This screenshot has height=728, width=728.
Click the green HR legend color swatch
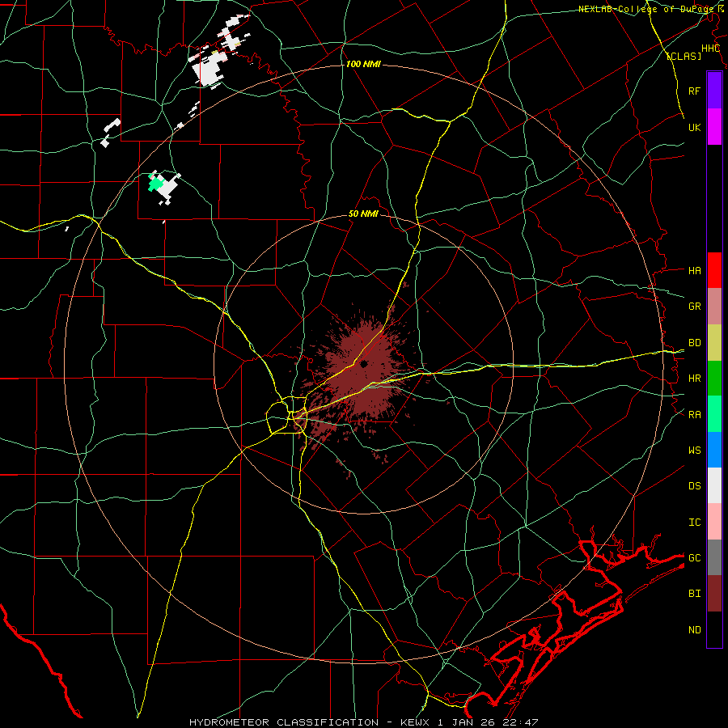714,378
